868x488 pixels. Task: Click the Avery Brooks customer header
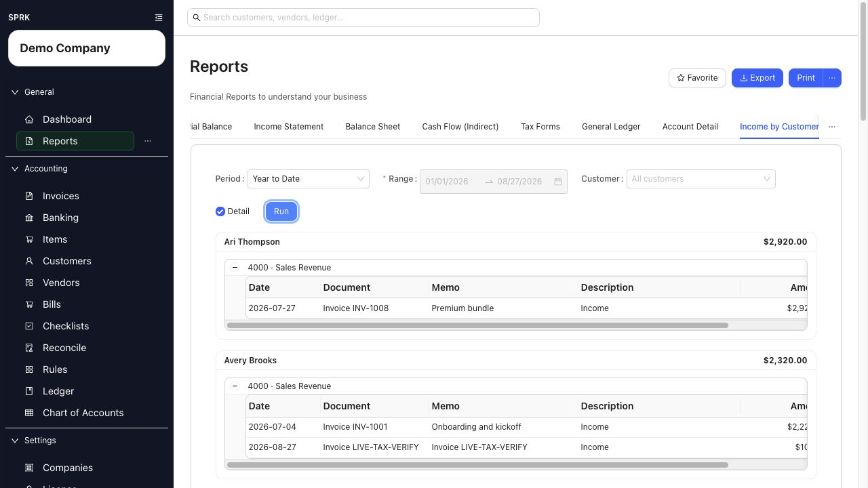[250, 361]
